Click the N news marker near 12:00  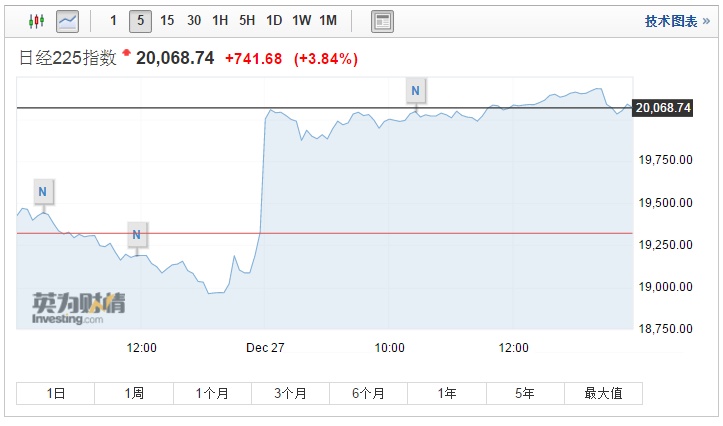(137, 236)
